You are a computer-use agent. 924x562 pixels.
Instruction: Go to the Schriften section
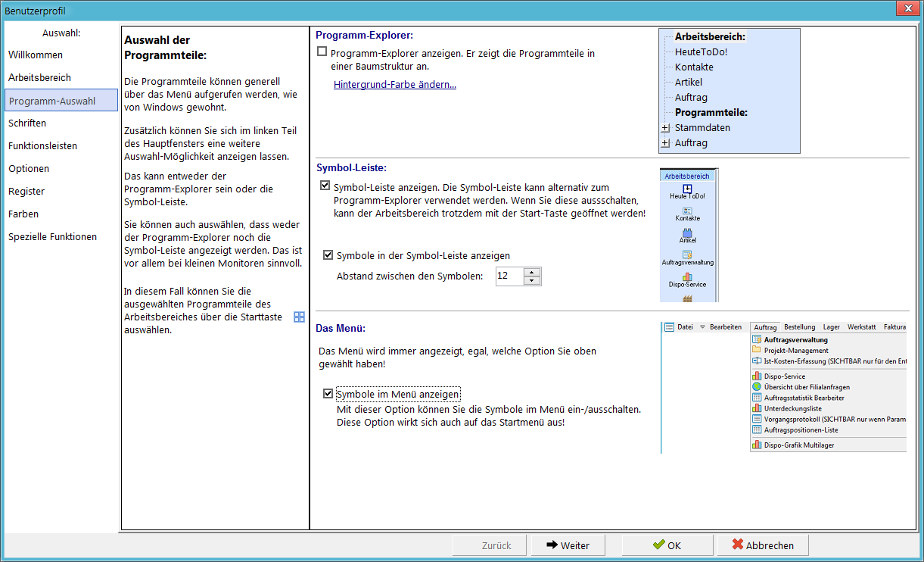(27, 123)
